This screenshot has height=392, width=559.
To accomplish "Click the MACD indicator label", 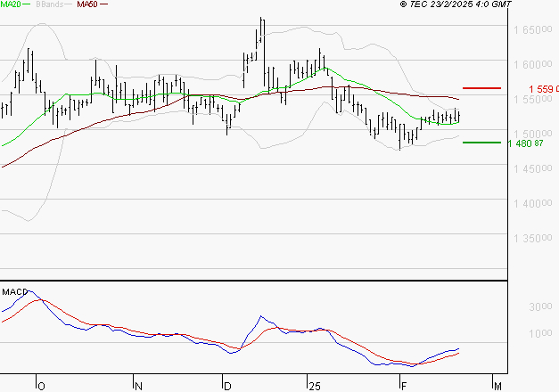I will tap(14, 292).
